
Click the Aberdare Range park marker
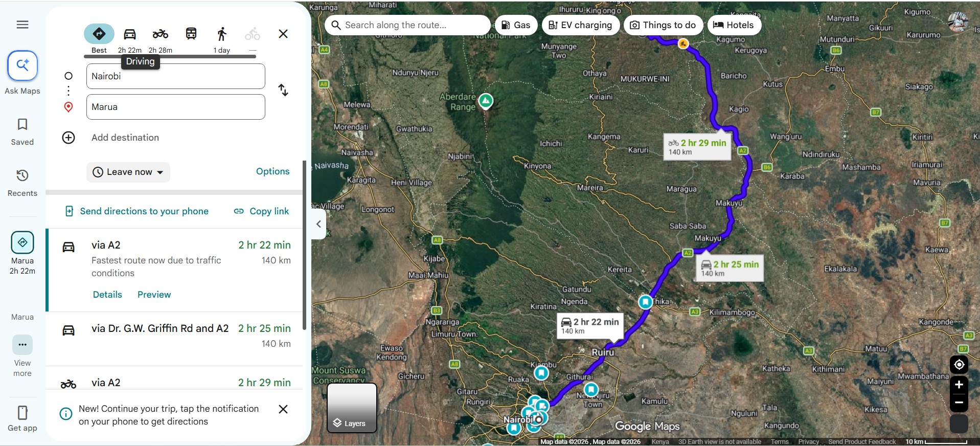(x=486, y=101)
